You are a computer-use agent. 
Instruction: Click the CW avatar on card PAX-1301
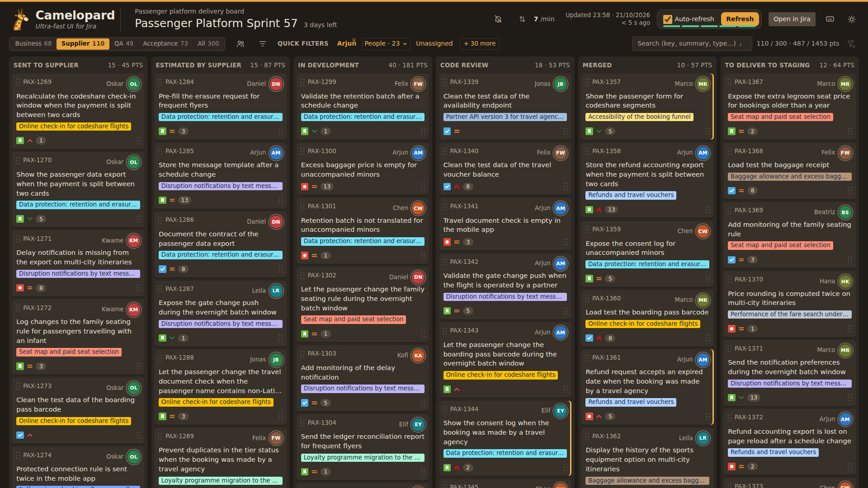click(418, 208)
